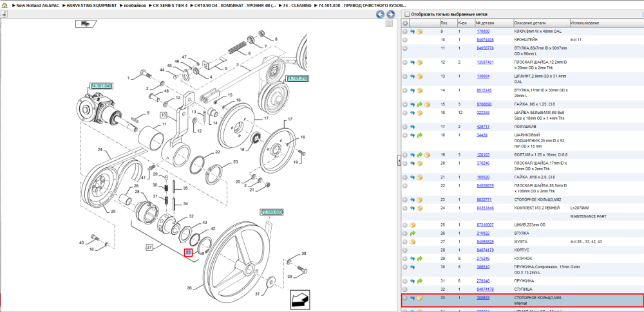This screenshot has width=644, height=312.
Task: Go to the home page icon
Action: click(5, 6)
